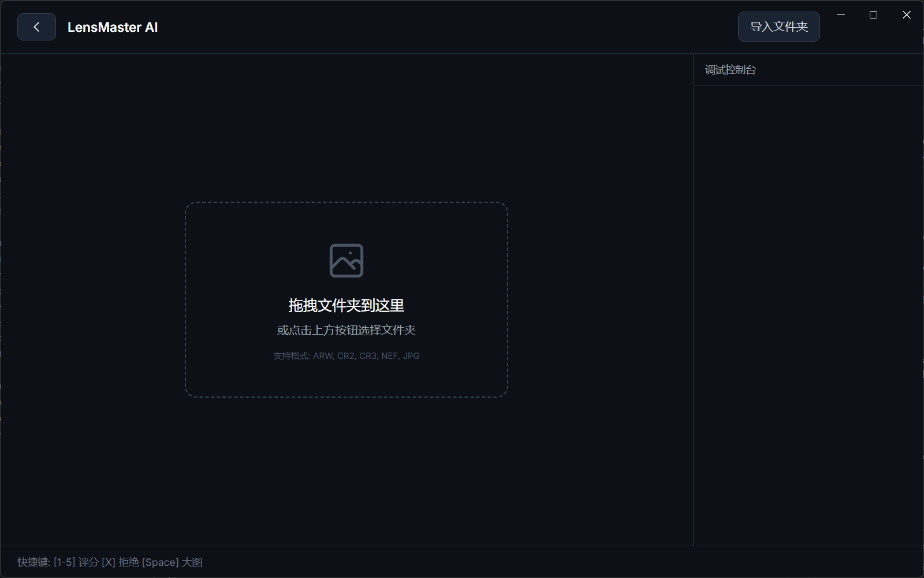Screen dimensions: 924x578
Task: Click the blank main area below the drop zone
Action: pyautogui.click(x=346, y=474)
